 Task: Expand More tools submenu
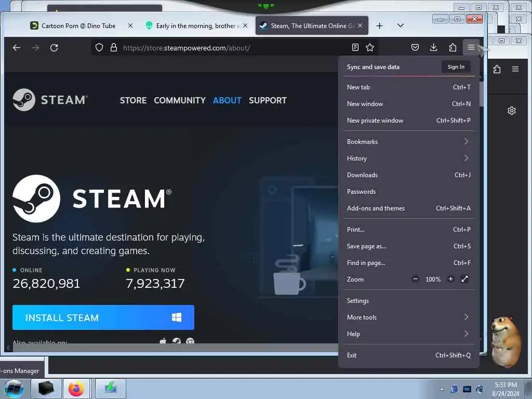(x=408, y=317)
